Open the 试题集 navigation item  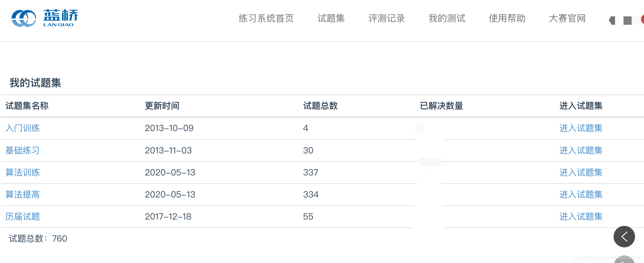(x=331, y=18)
